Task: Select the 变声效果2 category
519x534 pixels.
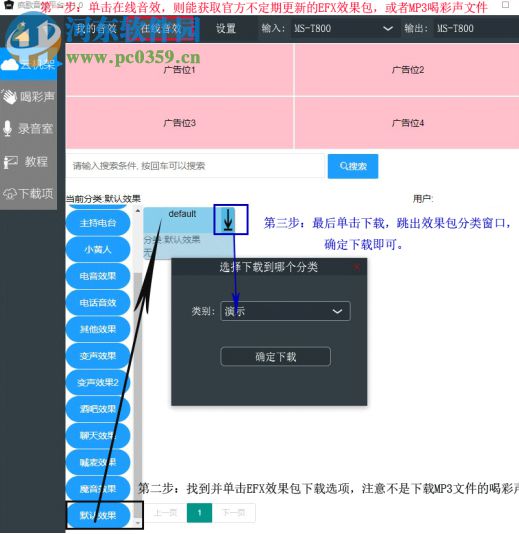Action: [x=98, y=383]
